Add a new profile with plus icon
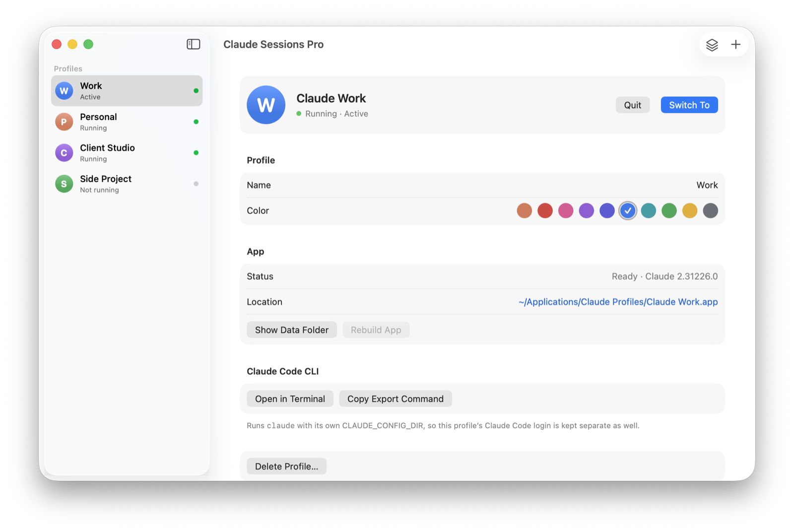Screen dimensions: 794x532 (736, 45)
